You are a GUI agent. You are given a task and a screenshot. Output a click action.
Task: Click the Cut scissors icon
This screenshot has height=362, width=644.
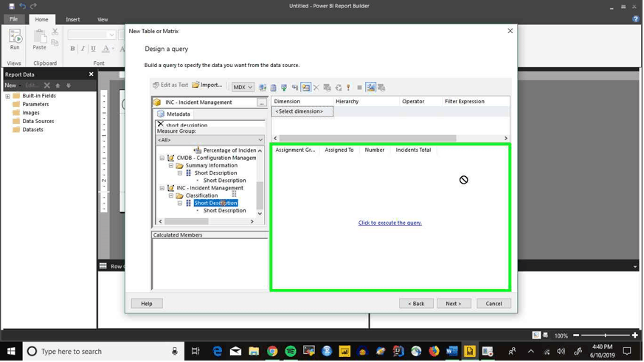(55, 32)
